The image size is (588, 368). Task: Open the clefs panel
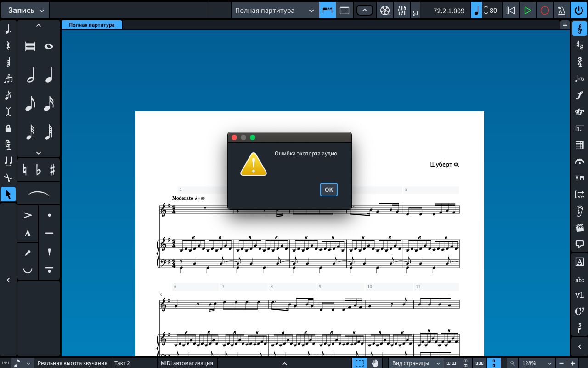(x=579, y=29)
